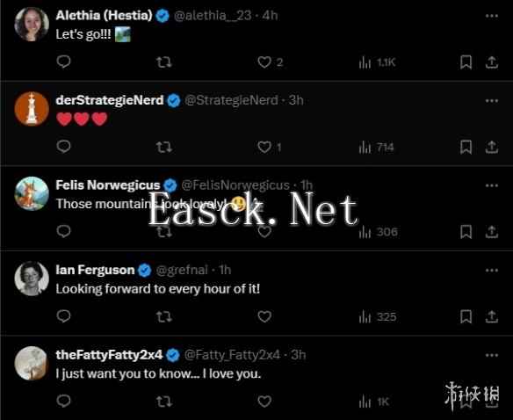Open more options on theFattyFatty2x4's tweet
Screen dimensions: 513x420
click(x=492, y=355)
